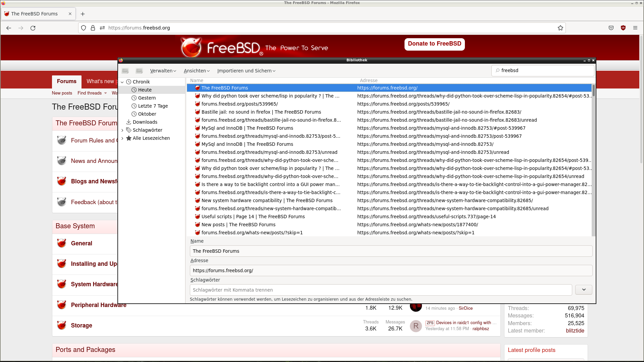
Task: Open the Storage forum link
Action: [82, 325]
